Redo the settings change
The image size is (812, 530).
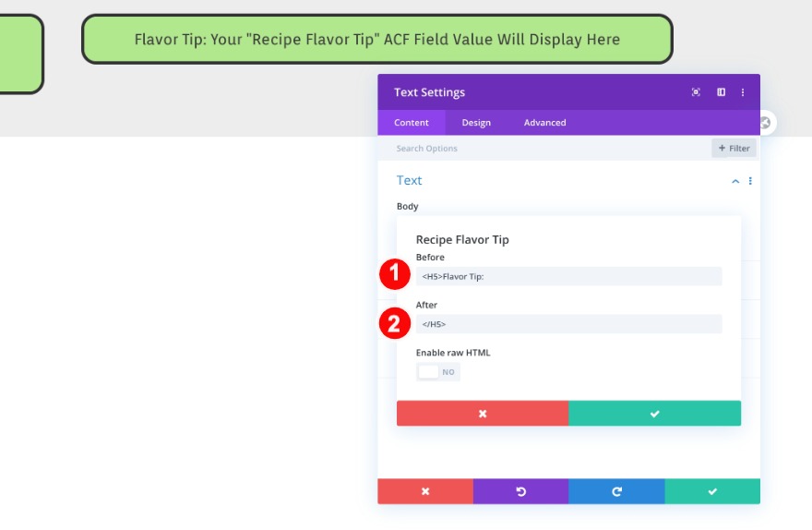(616, 491)
